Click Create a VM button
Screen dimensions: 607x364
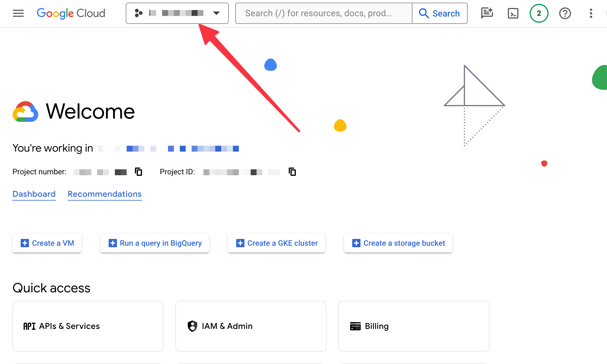47,243
